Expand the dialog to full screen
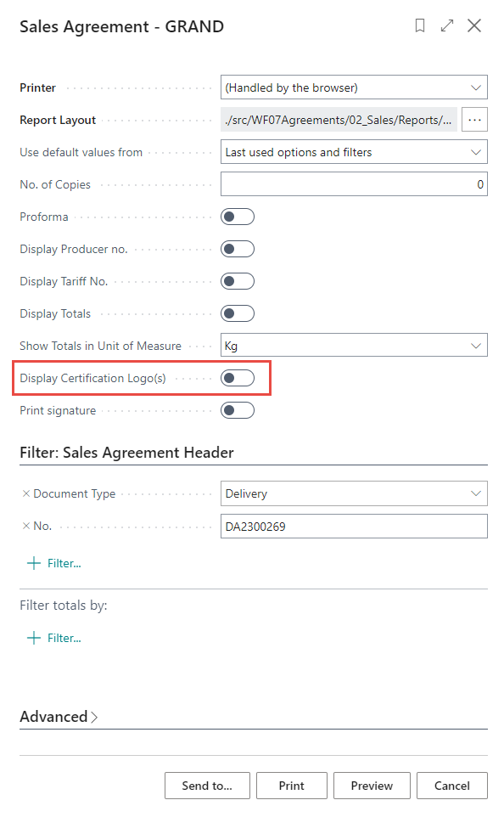 coord(446,25)
